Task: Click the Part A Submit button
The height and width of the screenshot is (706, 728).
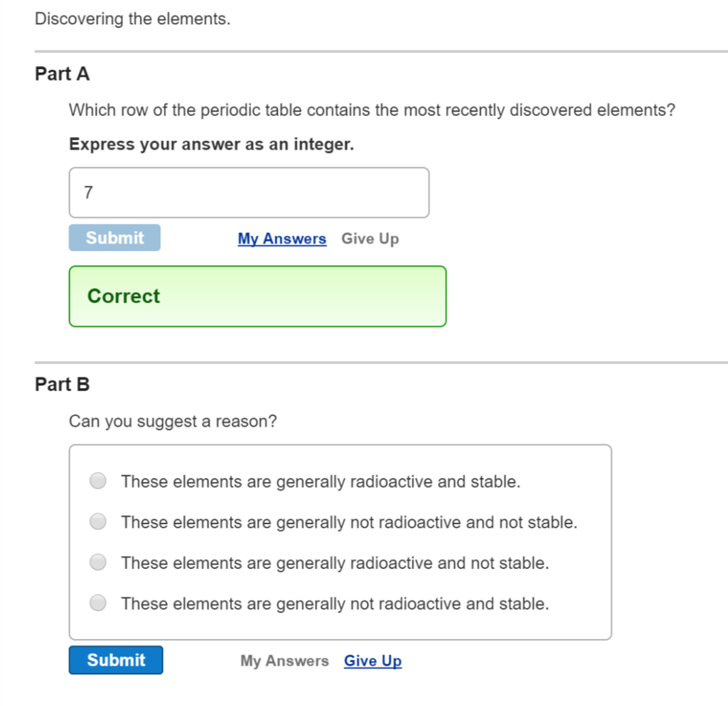Action: (114, 237)
